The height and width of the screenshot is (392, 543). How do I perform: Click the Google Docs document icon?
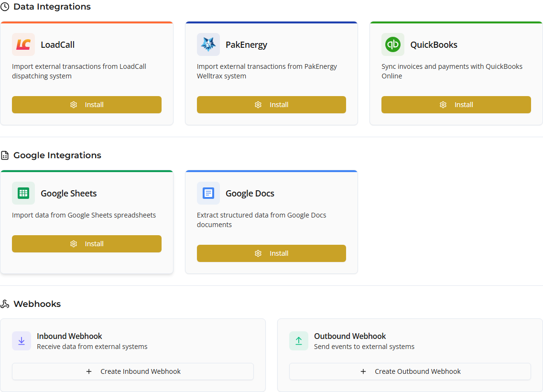click(x=208, y=193)
